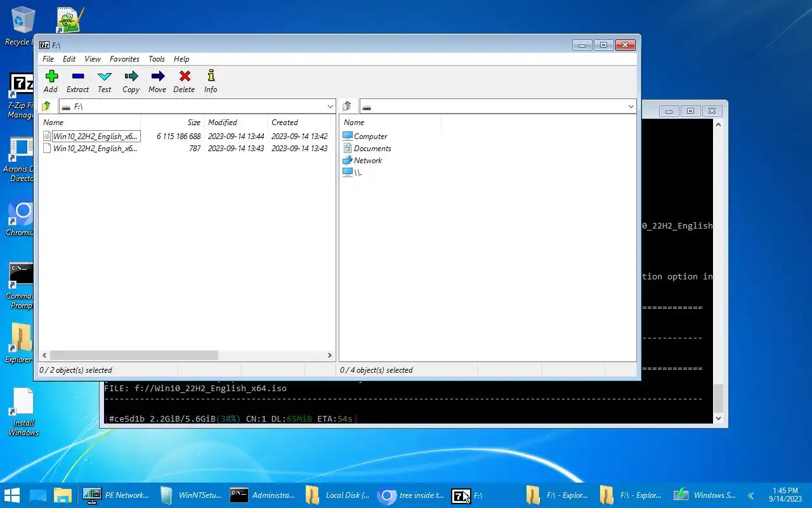The width and height of the screenshot is (812, 508).
Task: Click left panel scroll right arrow
Action: pyautogui.click(x=330, y=356)
